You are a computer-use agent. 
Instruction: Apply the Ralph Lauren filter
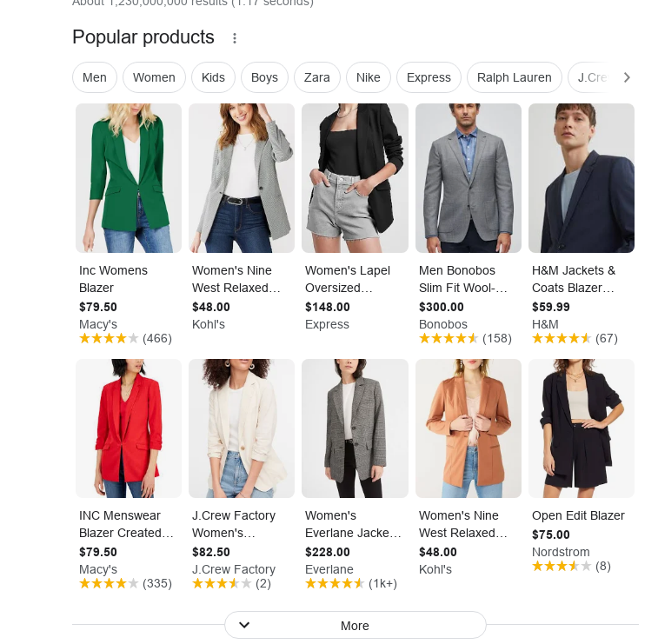coord(514,77)
